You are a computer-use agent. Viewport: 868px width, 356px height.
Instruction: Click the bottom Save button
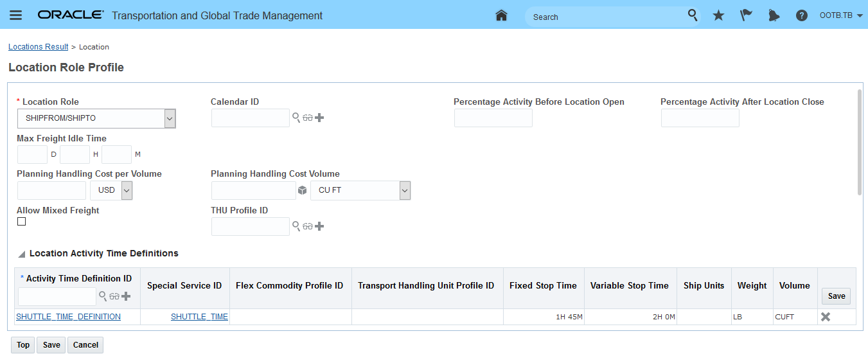(51, 345)
